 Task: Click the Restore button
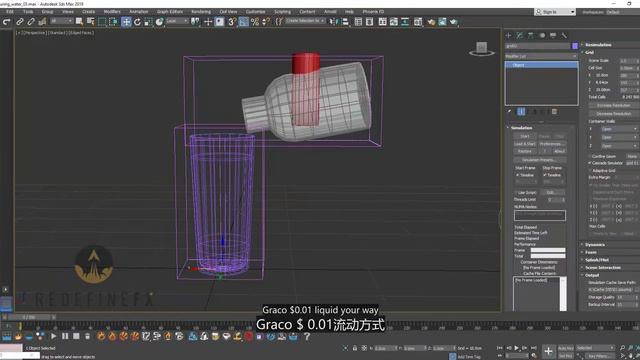point(524,151)
